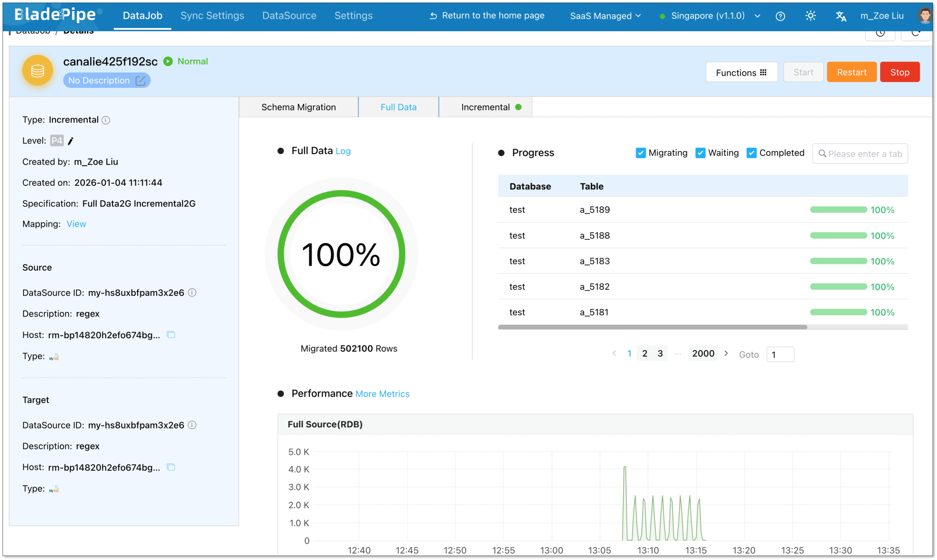Toggle the light/dark theme sun icon
Image resolution: width=937 pixels, height=560 pixels.
coord(810,16)
